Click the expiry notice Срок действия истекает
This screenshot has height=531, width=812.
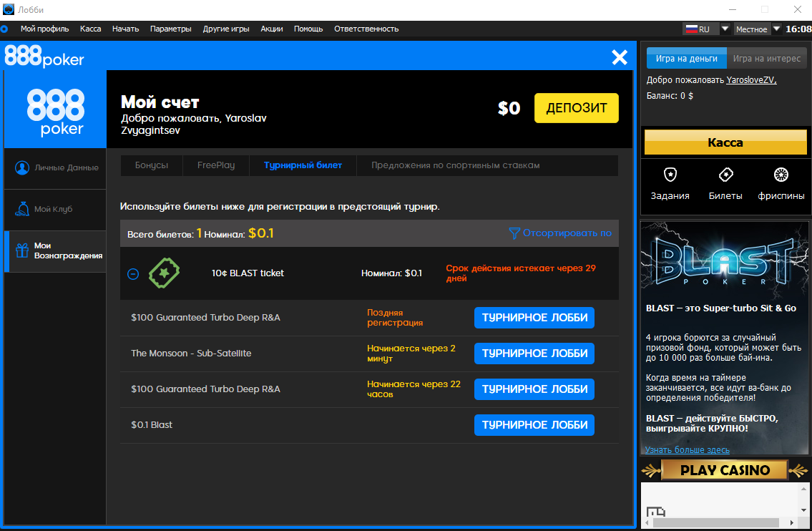click(x=520, y=273)
